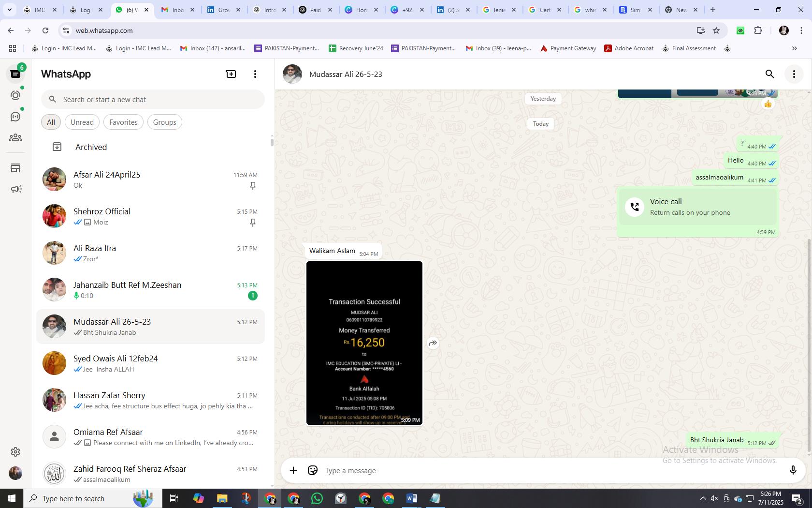Open the Recovery June'24 bookmark
Screen dimensions: 812x508
click(356, 48)
